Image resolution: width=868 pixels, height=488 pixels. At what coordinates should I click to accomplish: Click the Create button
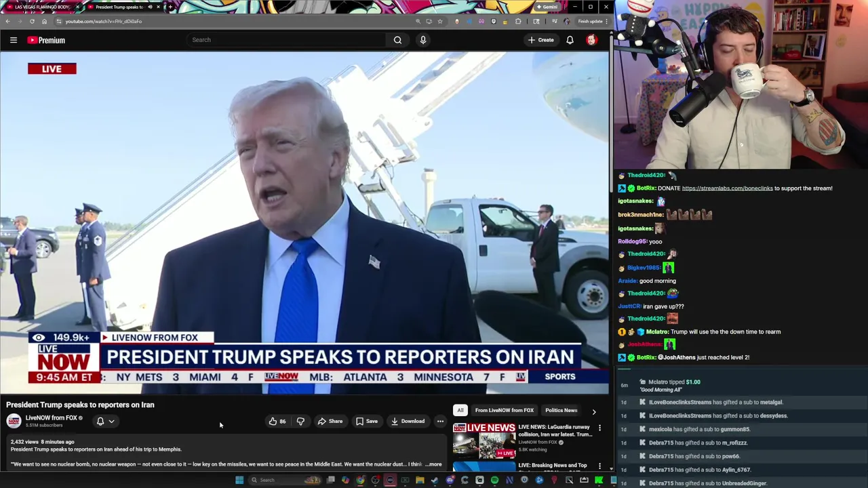point(541,40)
